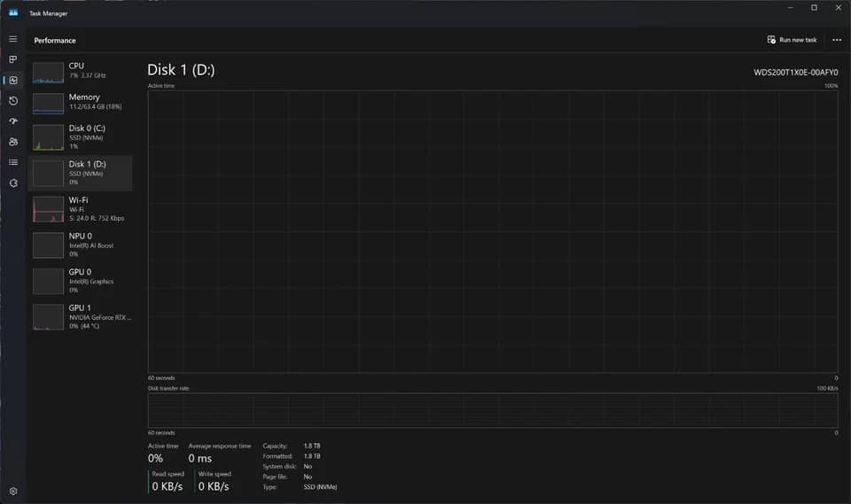Open the App history sidebar icon

[13, 101]
